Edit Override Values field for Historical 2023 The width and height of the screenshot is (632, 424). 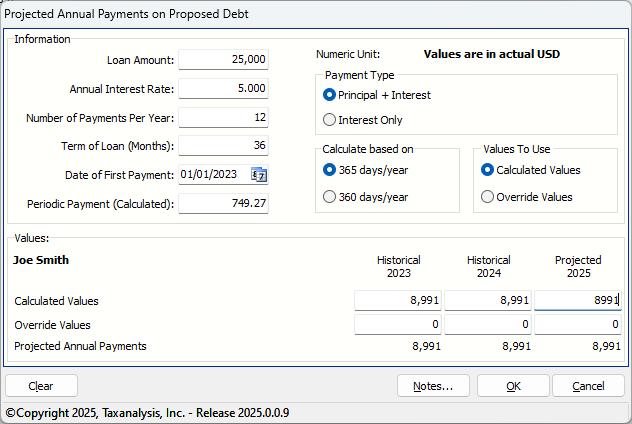(x=398, y=324)
